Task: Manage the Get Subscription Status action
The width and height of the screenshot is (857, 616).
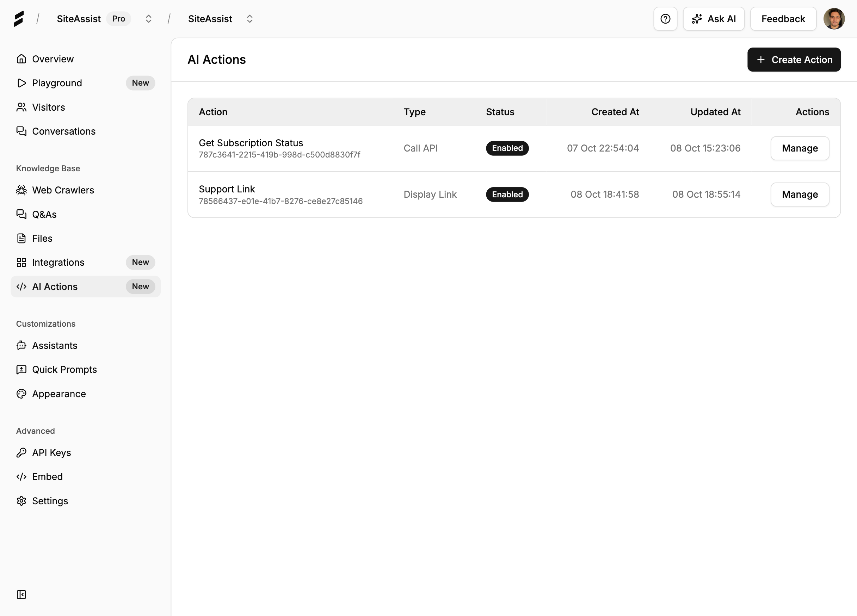Action: [800, 148]
